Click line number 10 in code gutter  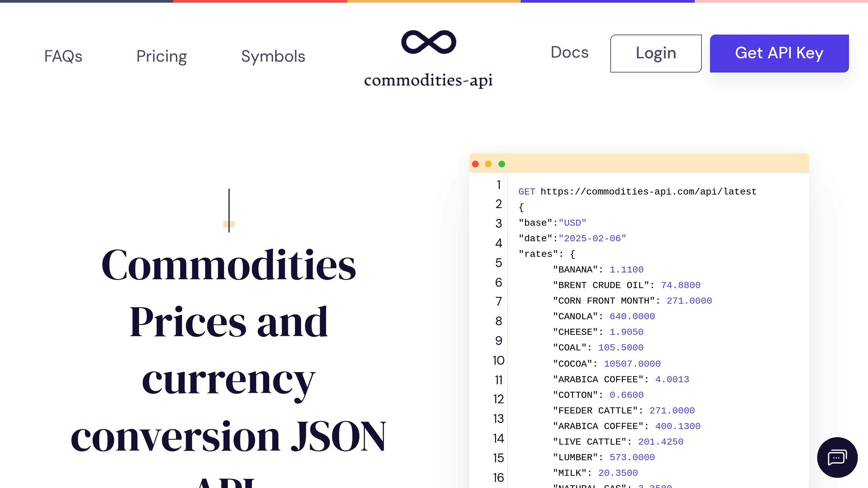[x=498, y=361]
